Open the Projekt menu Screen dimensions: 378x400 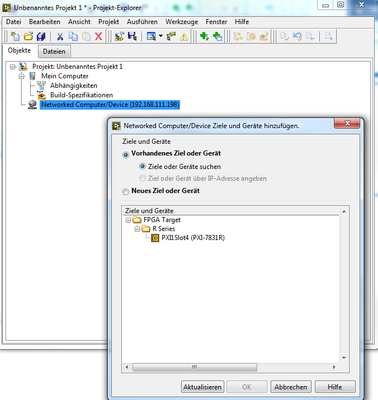[x=109, y=22]
